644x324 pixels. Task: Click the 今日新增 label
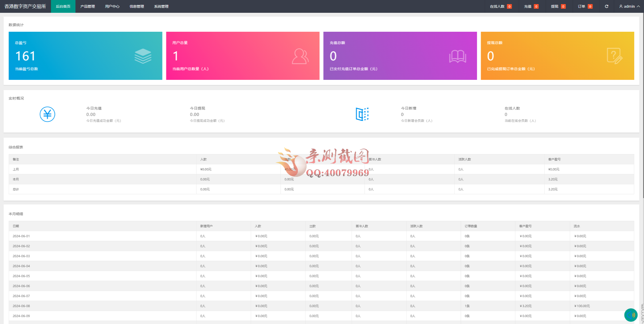(x=409, y=108)
